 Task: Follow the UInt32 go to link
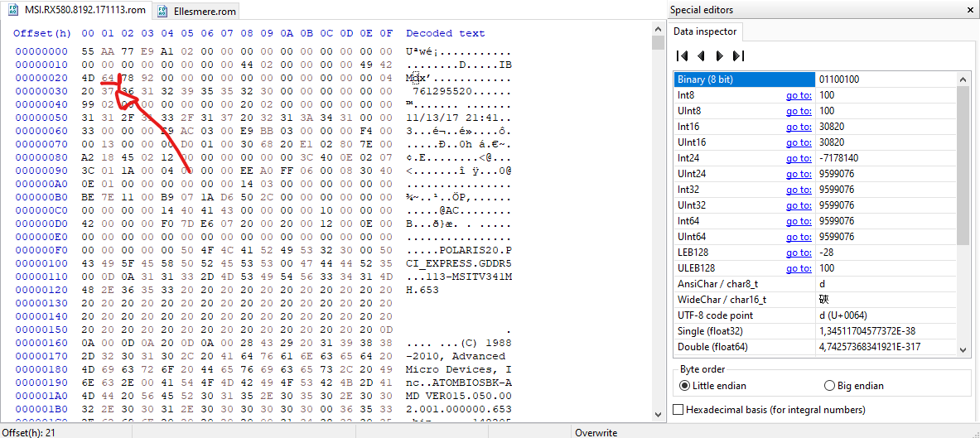click(x=798, y=205)
